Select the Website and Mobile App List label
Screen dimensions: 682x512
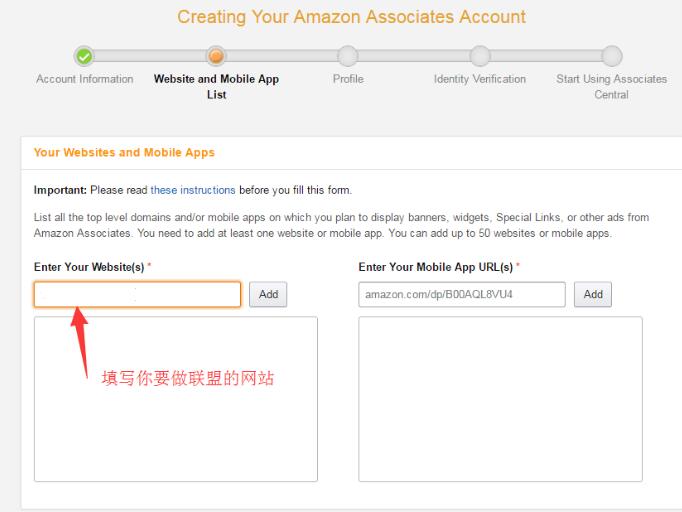[216, 86]
